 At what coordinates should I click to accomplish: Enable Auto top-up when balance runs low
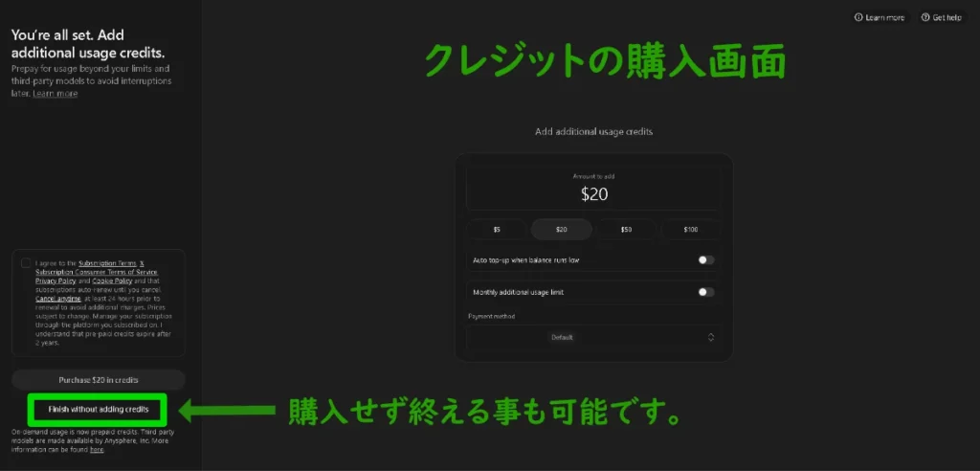tap(706, 259)
